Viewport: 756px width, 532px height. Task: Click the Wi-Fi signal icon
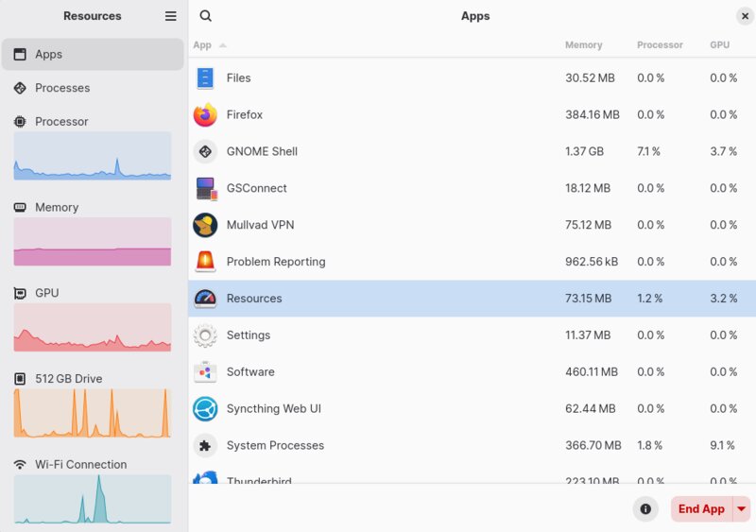20,465
